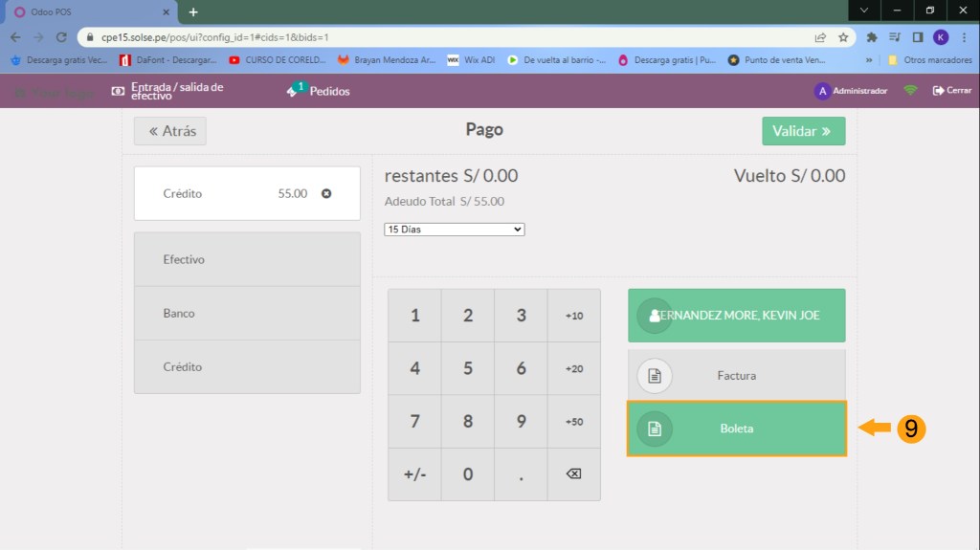The image size is (980, 550).
Task: Go back with the Atrás button
Action: point(170,131)
